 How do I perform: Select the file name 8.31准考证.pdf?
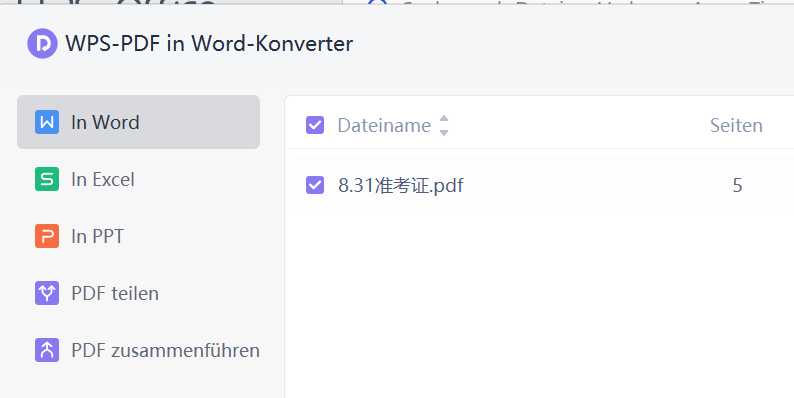pos(401,185)
